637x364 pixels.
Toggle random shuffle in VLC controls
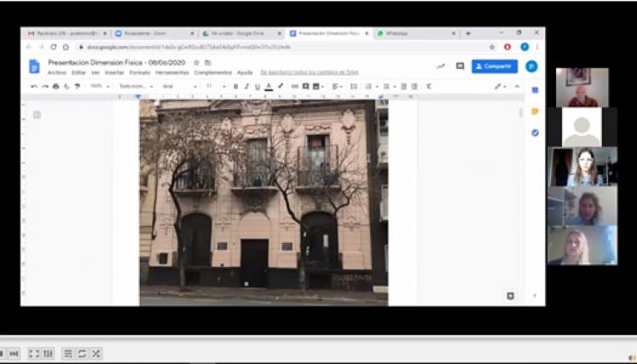[x=96, y=354]
